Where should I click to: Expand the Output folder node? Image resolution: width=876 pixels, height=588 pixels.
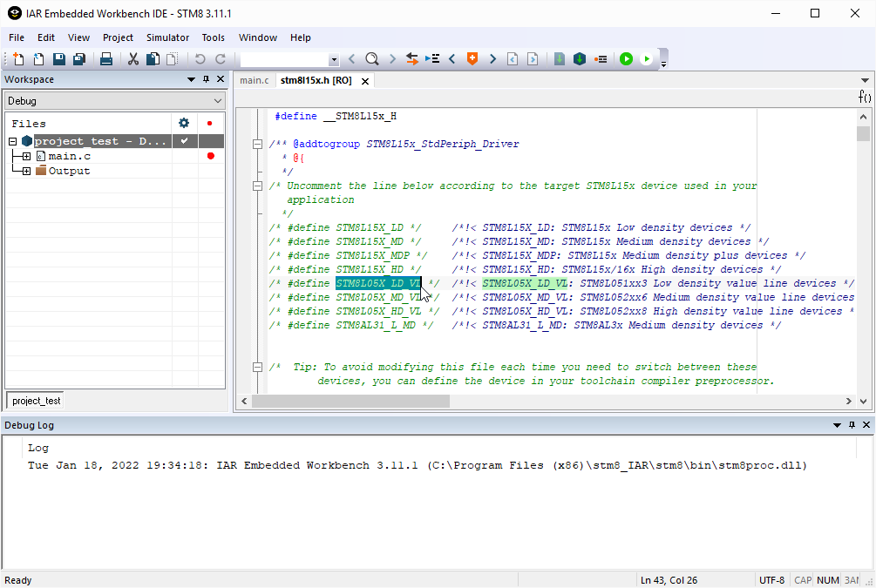(26, 172)
